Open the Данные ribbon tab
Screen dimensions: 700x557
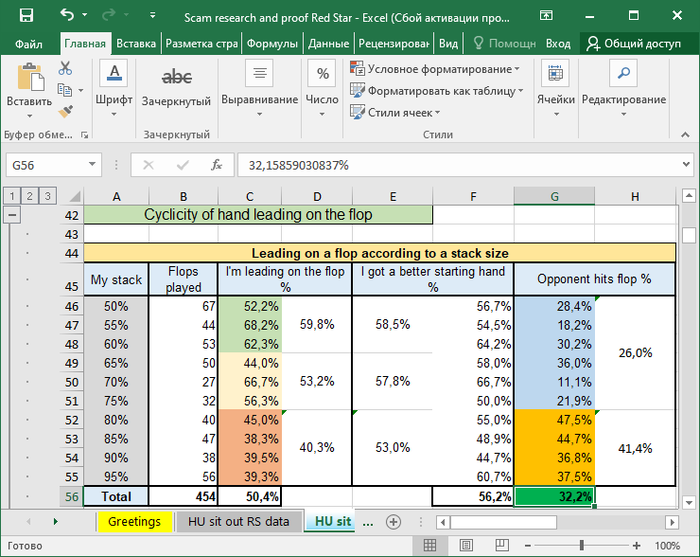329,44
